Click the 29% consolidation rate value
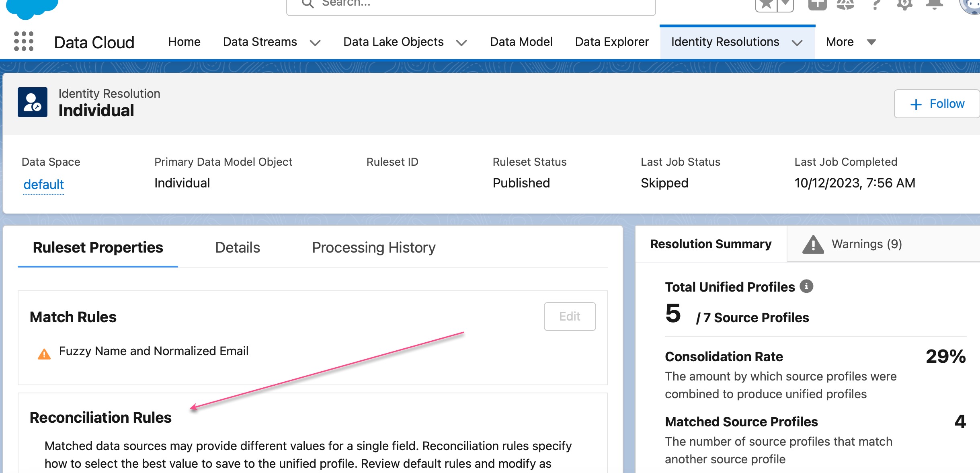This screenshot has width=980, height=473. pyautogui.click(x=945, y=356)
